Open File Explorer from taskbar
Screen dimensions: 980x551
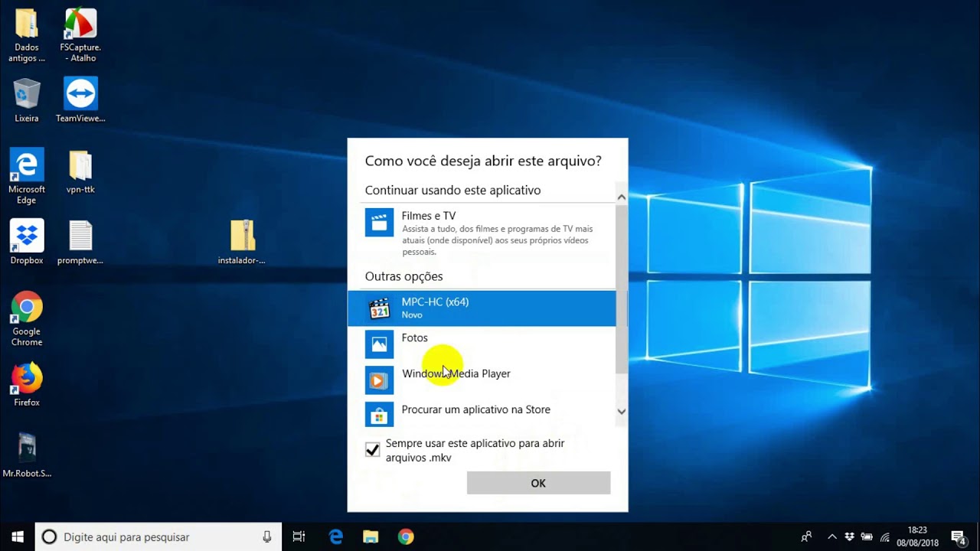pos(371,536)
